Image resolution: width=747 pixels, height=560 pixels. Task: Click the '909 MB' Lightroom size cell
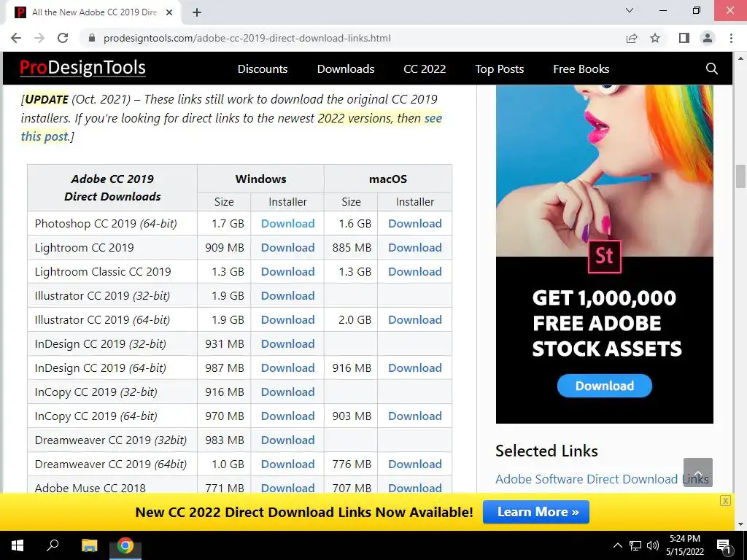tap(224, 248)
